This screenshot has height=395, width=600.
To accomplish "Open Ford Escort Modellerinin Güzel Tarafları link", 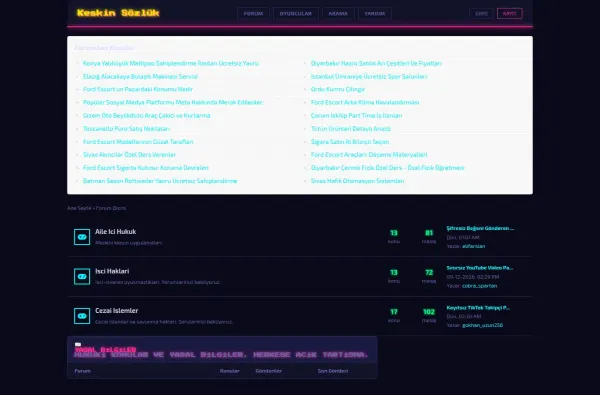I will pyautogui.click(x=138, y=142).
